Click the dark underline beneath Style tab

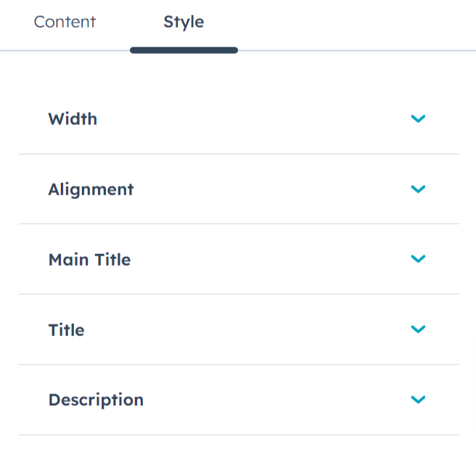pyautogui.click(x=184, y=50)
